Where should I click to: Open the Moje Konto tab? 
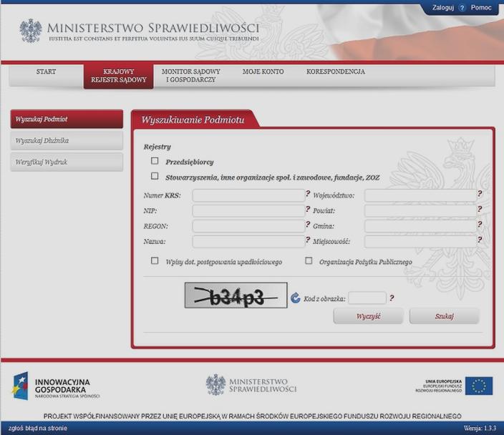[x=263, y=72]
